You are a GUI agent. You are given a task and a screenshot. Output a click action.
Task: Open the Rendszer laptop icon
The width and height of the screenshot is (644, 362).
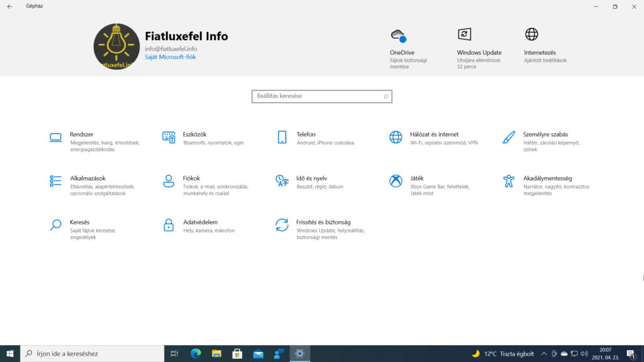pyautogui.click(x=55, y=138)
